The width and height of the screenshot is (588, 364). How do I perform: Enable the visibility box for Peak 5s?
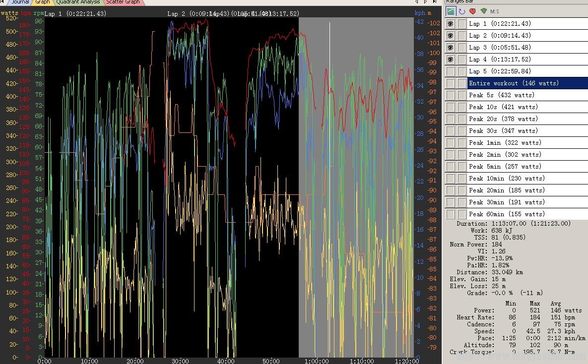450,95
